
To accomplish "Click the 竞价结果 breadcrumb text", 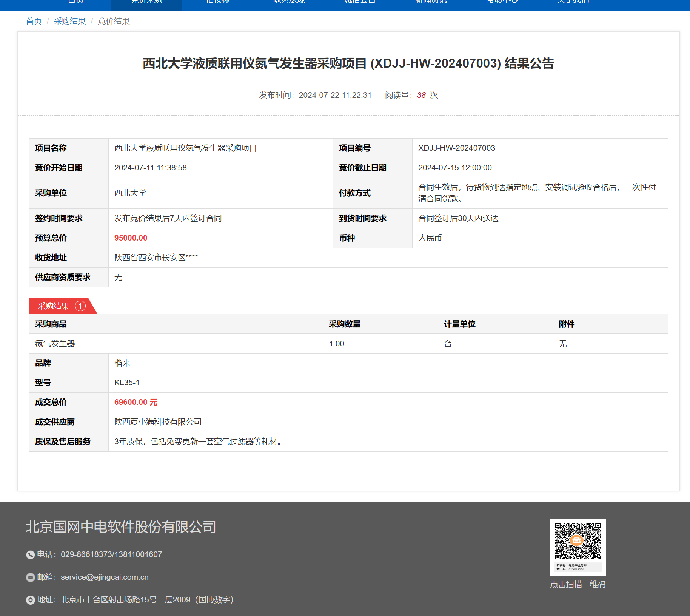I will tap(114, 21).
